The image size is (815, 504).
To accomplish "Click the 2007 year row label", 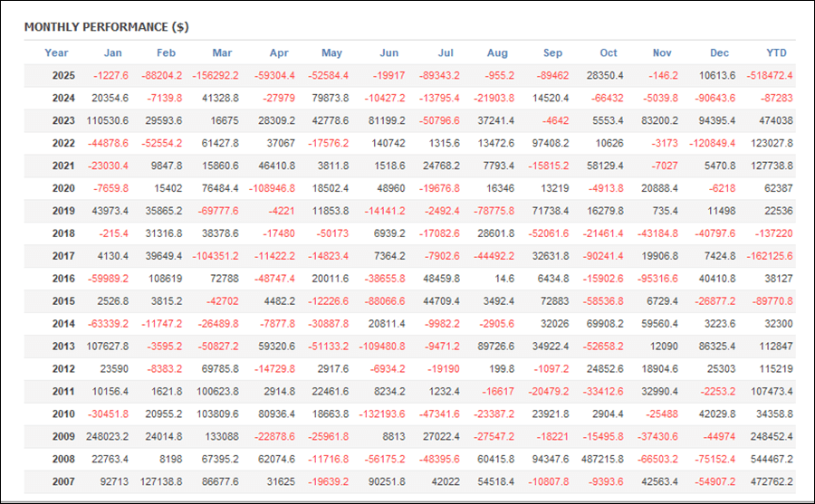I will (x=62, y=483).
